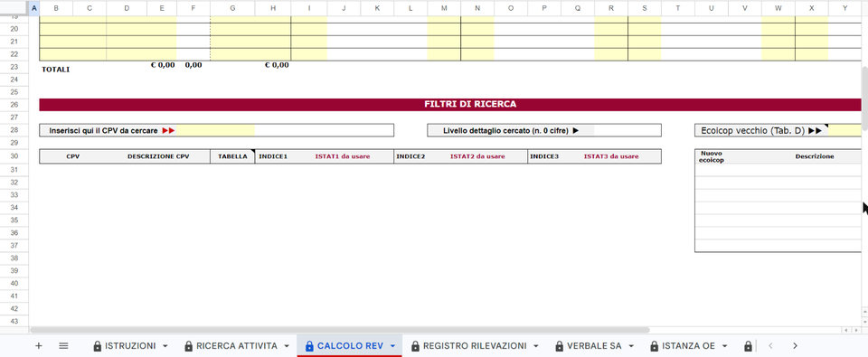Switch to the ISTRUZIONI sheet

(x=130, y=346)
